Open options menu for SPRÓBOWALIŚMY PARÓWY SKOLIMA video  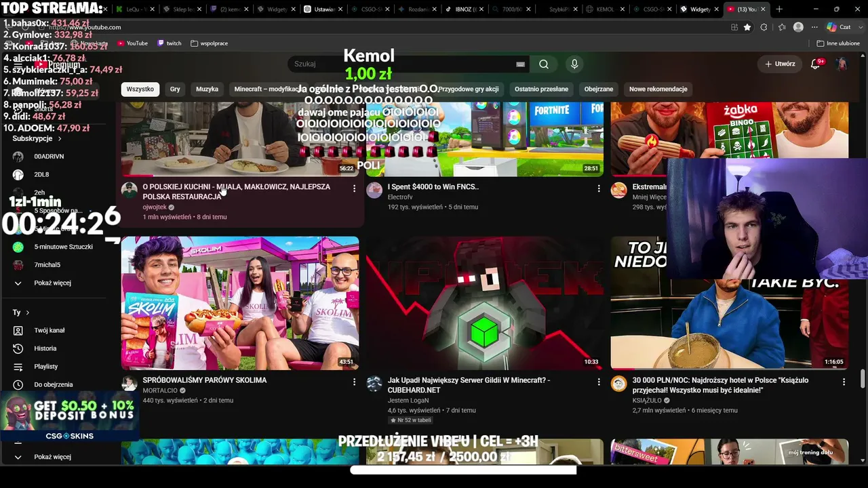(354, 382)
